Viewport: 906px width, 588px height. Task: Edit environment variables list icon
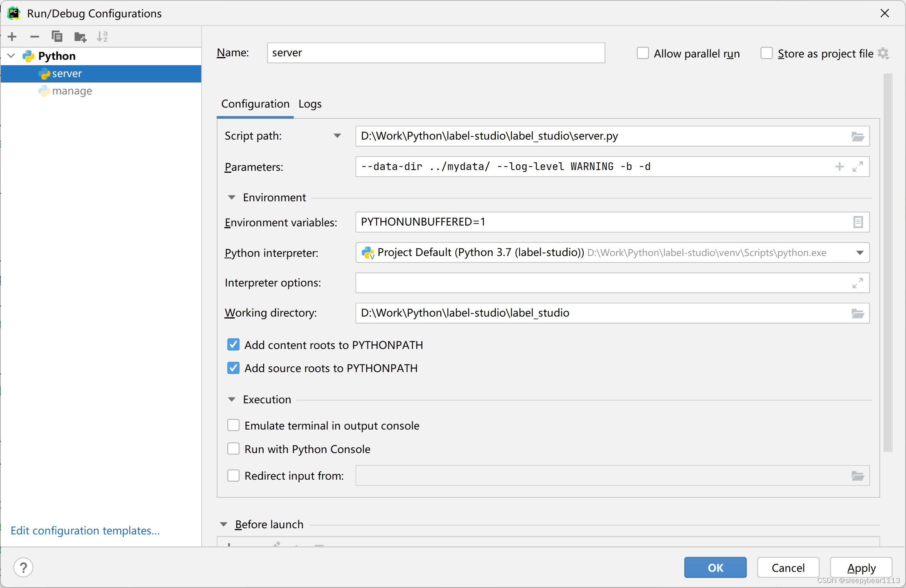tap(858, 222)
